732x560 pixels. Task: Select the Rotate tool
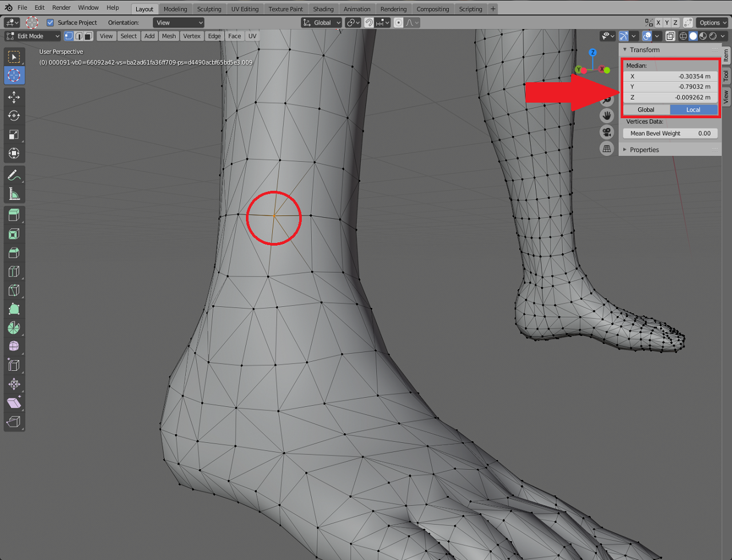click(14, 115)
